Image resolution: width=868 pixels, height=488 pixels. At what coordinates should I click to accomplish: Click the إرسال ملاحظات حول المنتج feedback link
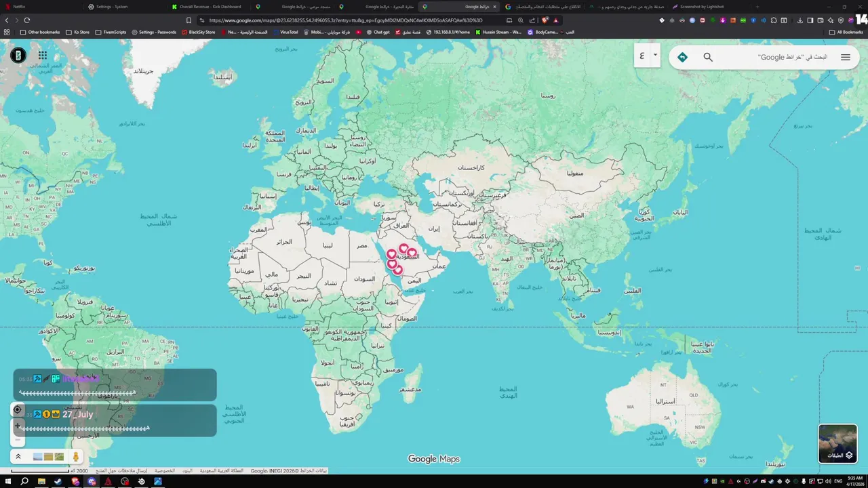(x=121, y=470)
